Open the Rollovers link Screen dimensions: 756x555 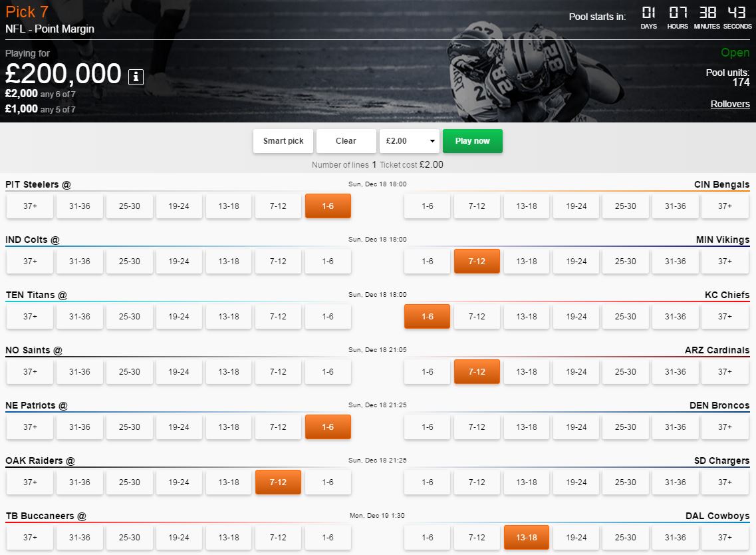(729, 104)
